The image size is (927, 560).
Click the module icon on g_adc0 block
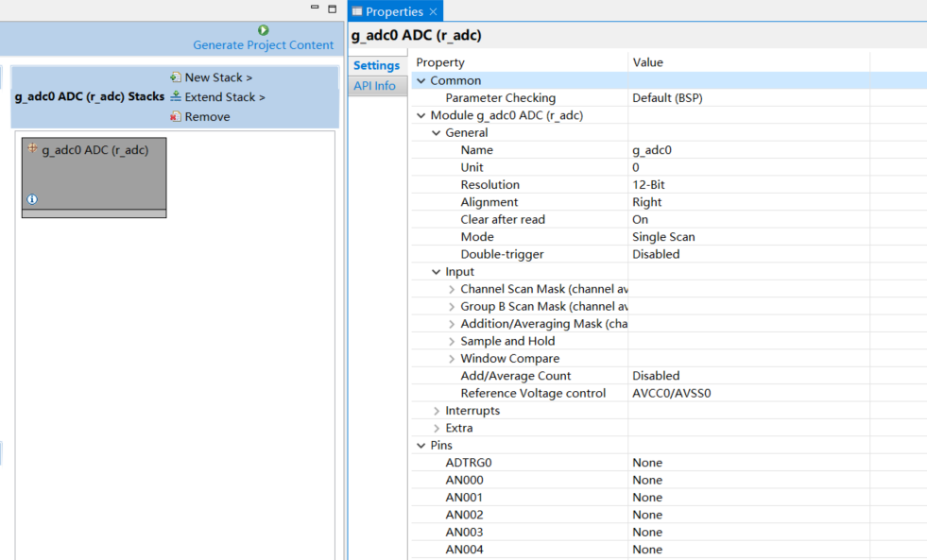[x=32, y=149]
